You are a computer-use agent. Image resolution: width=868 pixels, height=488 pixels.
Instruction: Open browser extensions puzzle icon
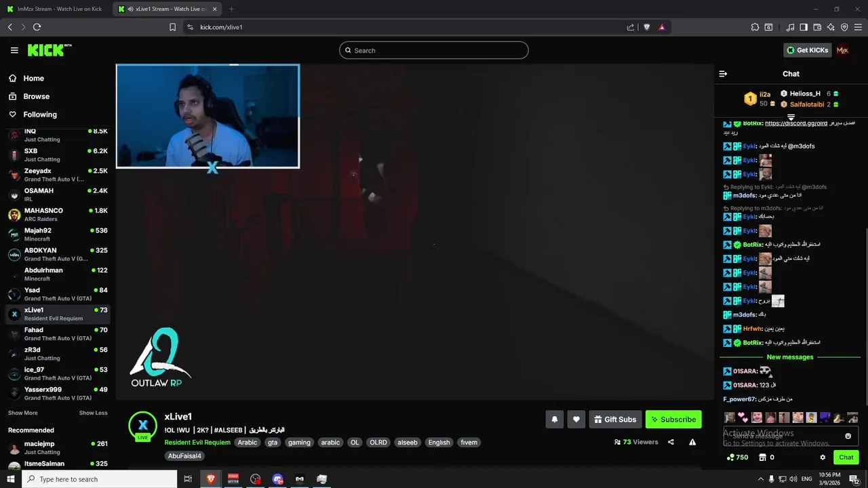click(755, 27)
